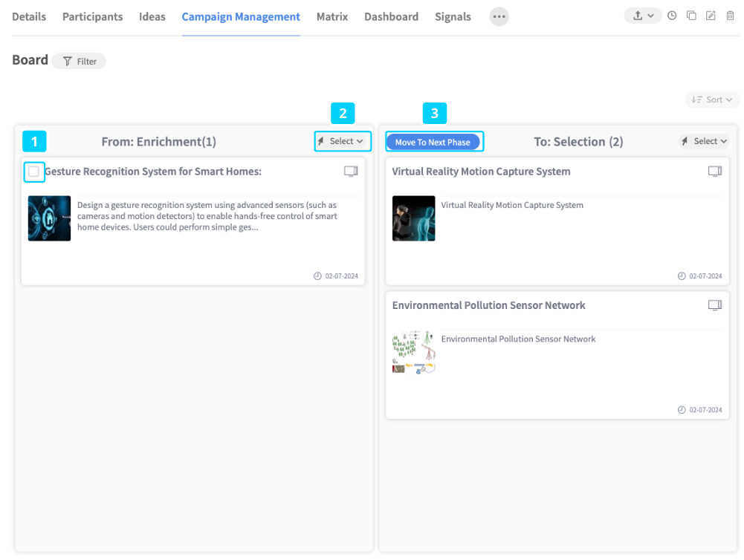Open the history clock icon

point(672,16)
